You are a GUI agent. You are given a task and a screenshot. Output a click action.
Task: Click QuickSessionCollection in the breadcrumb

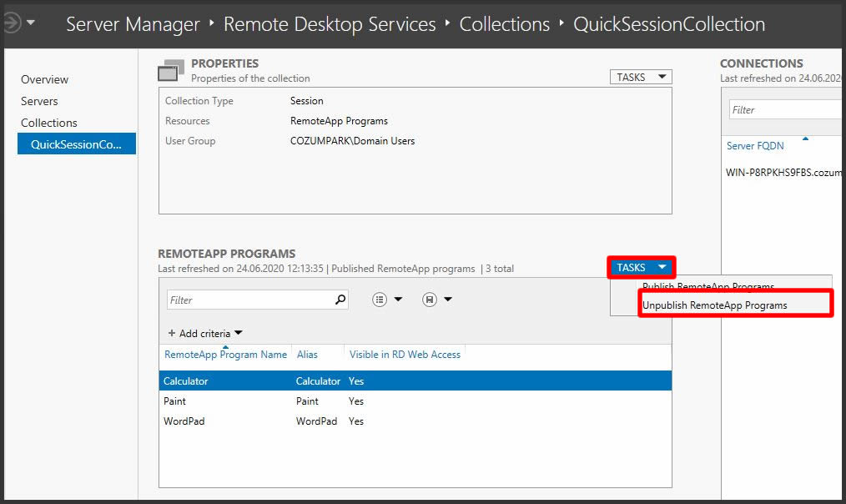[x=669, y=24]
